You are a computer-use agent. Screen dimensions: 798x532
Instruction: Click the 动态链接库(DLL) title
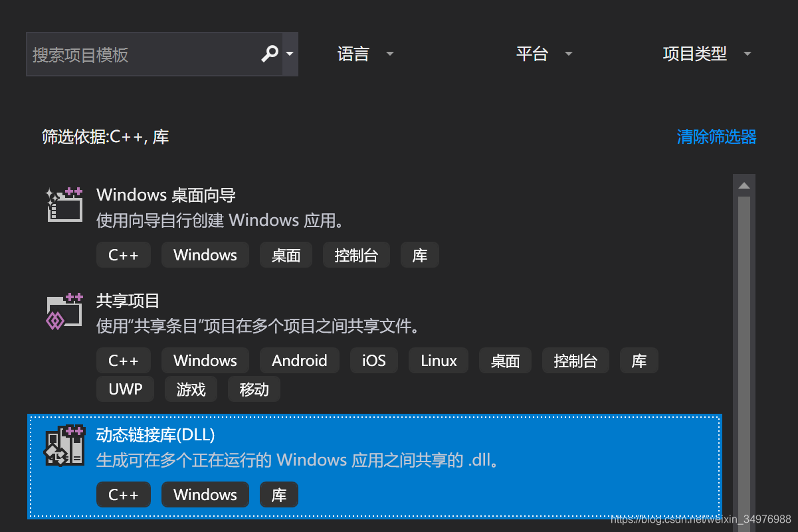coord(155,434)
